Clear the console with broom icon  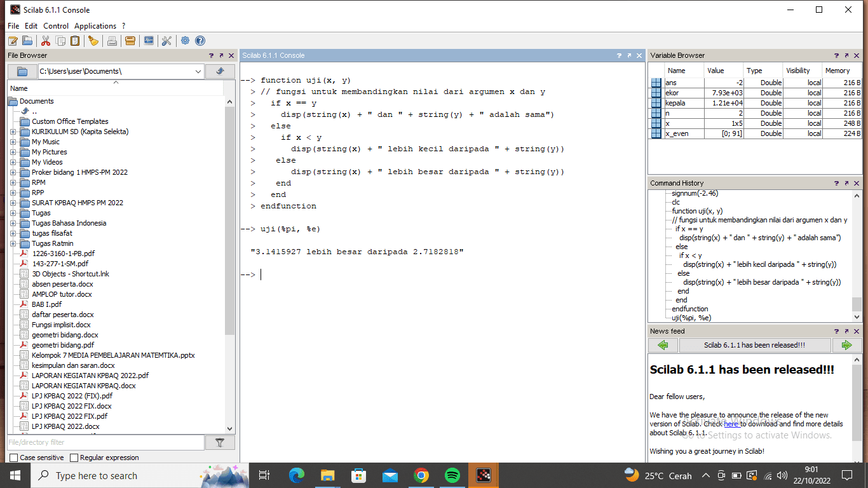point(93,41)
